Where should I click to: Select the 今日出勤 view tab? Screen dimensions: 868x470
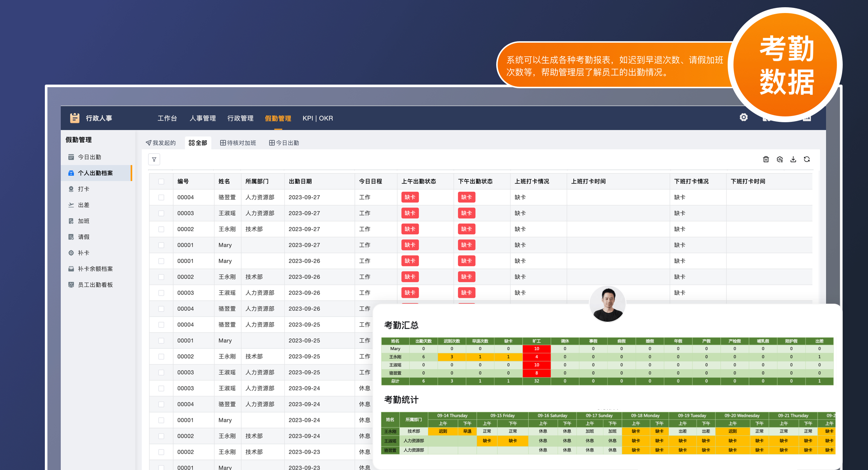284,143
